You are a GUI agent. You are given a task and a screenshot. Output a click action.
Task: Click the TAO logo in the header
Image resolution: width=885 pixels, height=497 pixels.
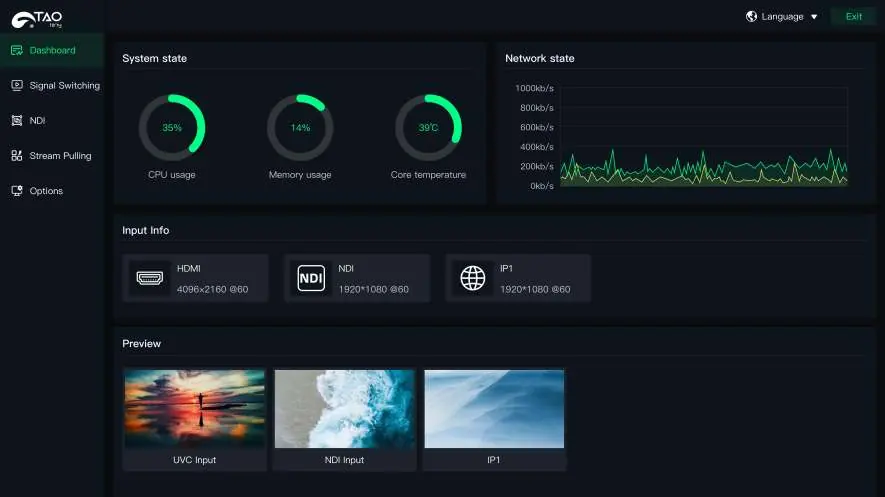click(x=37, y=19)
